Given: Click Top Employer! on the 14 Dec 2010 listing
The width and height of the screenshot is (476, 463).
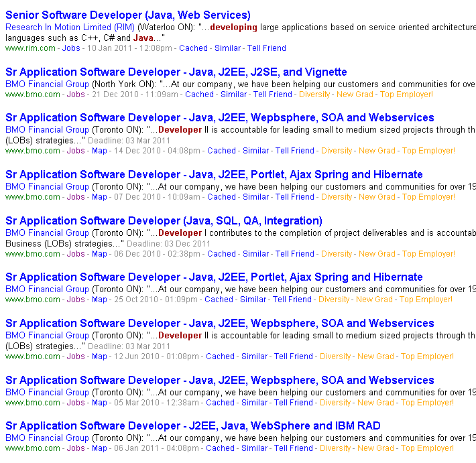Looking at the screenshot, I should click(428, 151).
